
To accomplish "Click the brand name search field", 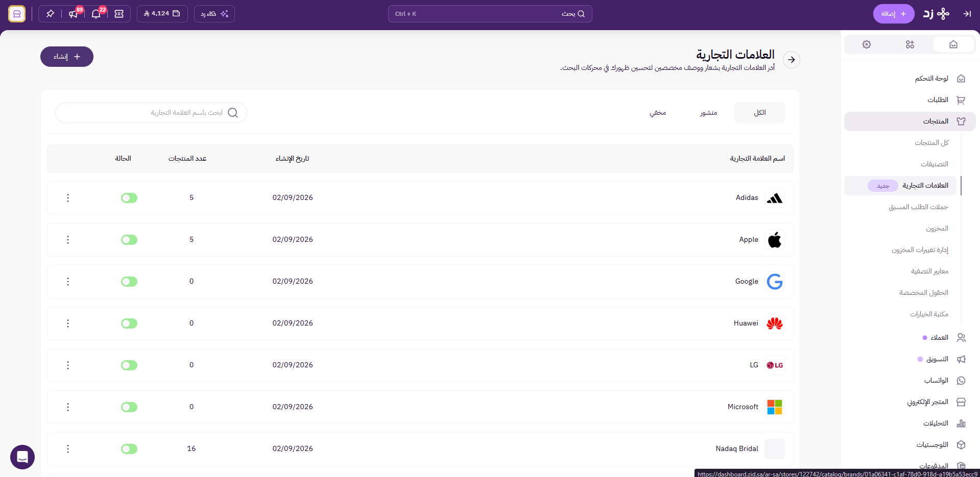I will coord(151,113).
